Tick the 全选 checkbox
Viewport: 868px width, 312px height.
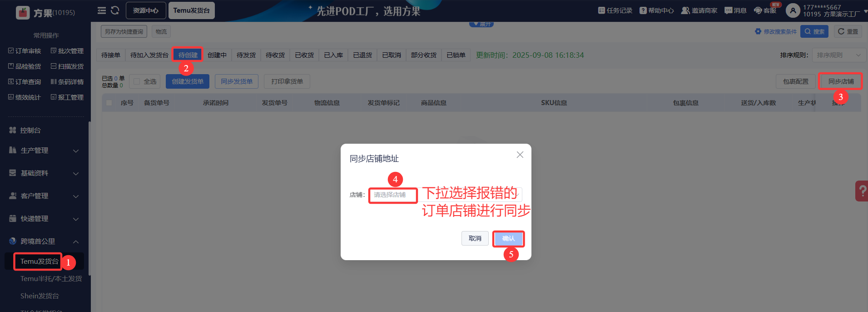pos(137,81)
